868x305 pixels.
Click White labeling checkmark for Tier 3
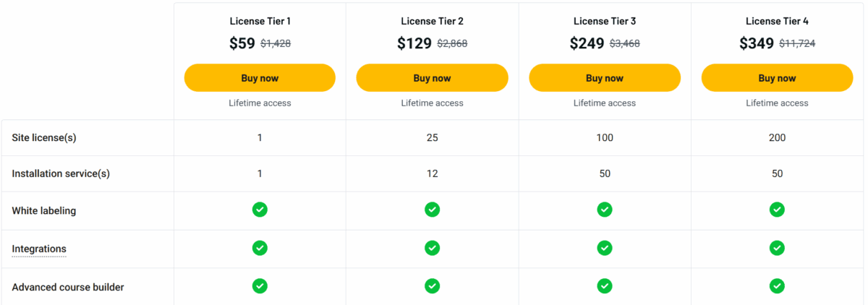coord(605,210)
